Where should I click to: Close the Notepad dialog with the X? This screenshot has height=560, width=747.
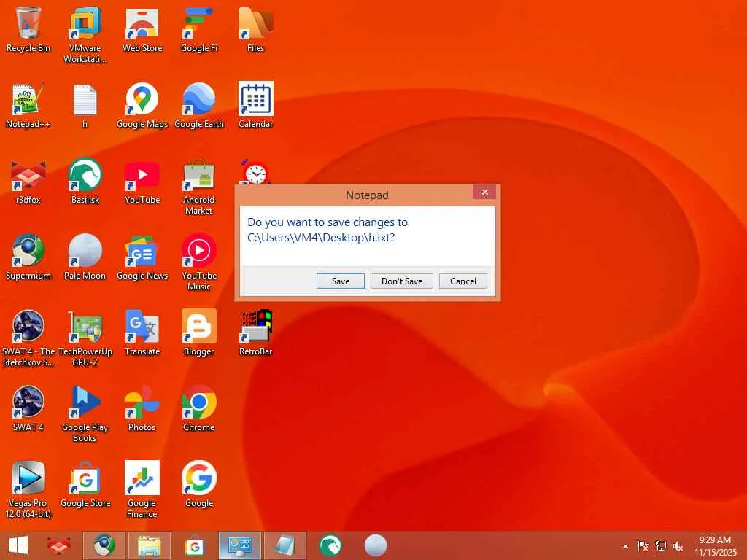point(484,192)
